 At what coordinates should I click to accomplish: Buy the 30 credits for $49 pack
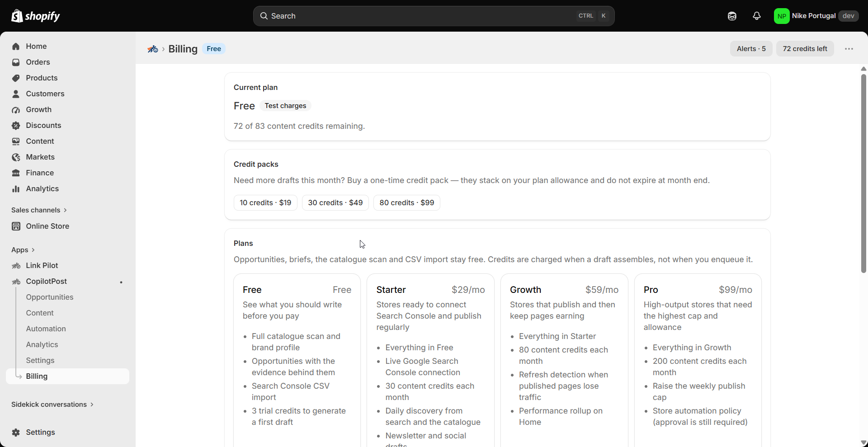tap(335, 203)
